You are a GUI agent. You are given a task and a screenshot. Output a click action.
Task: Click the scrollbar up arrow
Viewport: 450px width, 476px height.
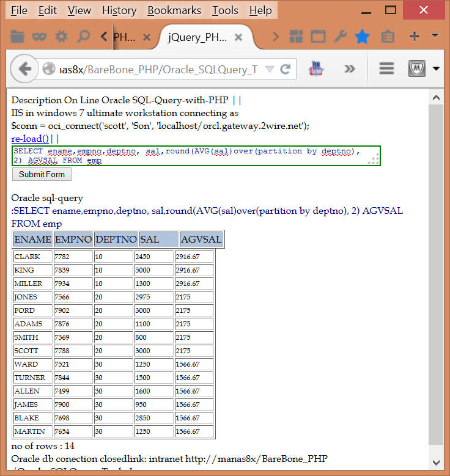pos(436,98)
